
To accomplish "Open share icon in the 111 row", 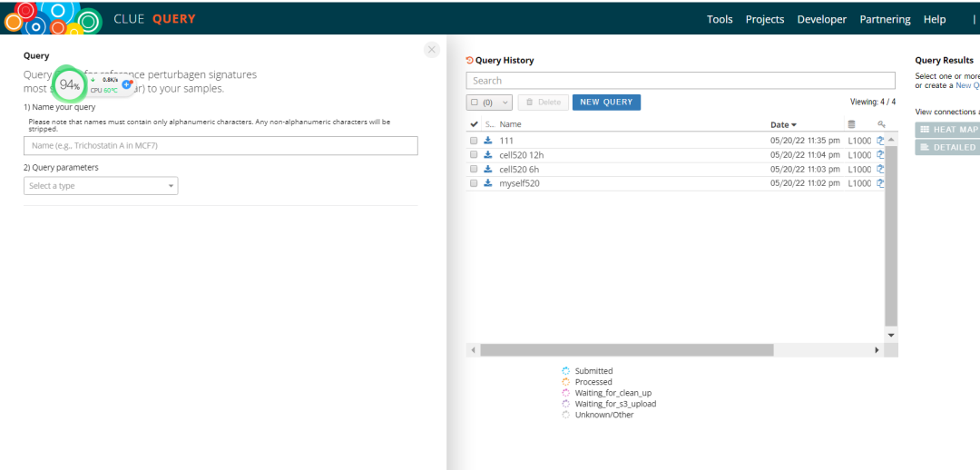I will tap(880, 141).
